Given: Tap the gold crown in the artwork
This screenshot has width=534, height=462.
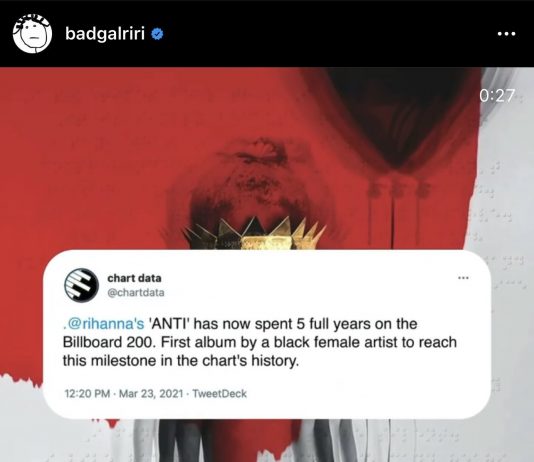Looking at the screenshot, I should [x=255, y=233].
